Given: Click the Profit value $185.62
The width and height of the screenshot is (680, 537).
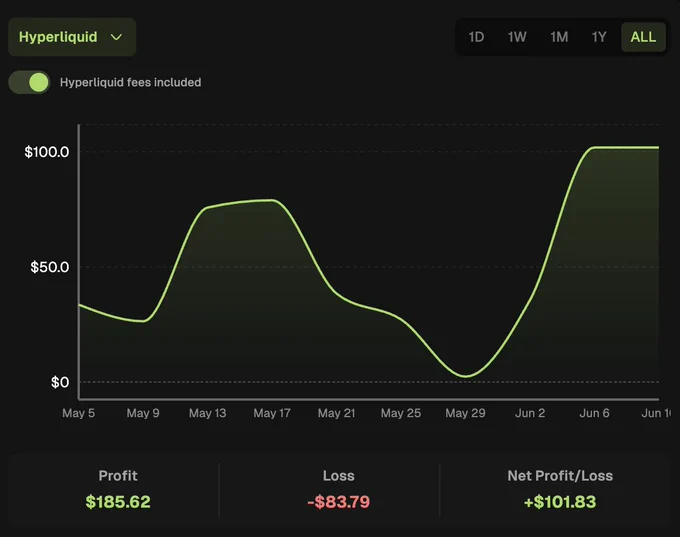Looking at the screenshot, I should tap(118, 502).
